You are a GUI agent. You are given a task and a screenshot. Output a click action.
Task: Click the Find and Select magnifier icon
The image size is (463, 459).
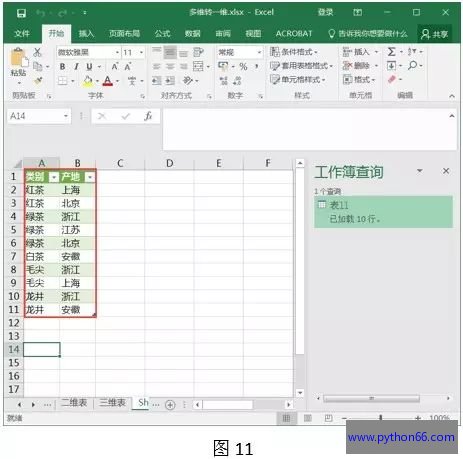pyautogui.click(x=412, y=65)
